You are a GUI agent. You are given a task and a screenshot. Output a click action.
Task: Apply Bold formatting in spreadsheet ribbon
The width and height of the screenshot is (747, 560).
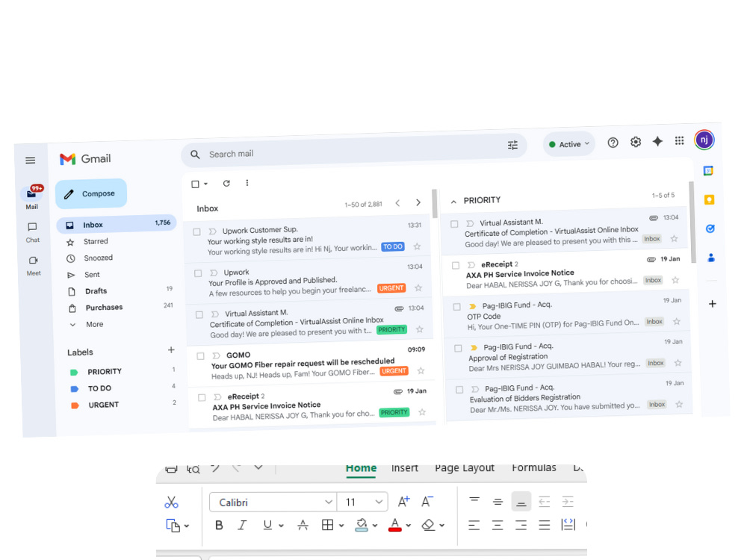[219, 525]
